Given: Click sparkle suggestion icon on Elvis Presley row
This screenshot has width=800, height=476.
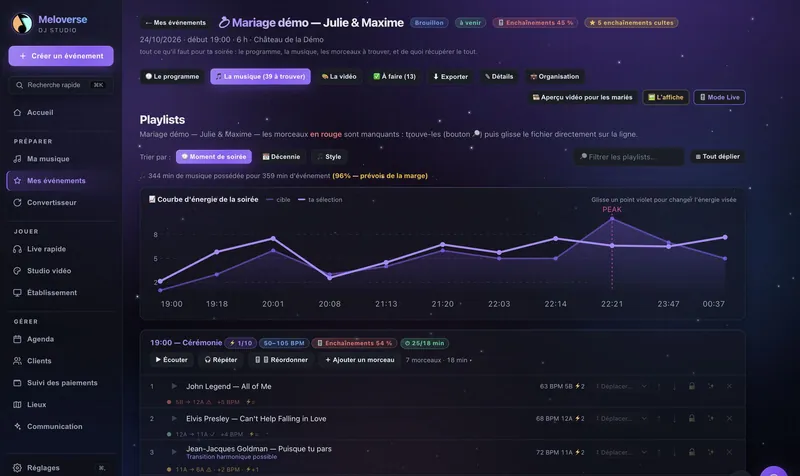Looking at the screenshot, I should point(711,418).
